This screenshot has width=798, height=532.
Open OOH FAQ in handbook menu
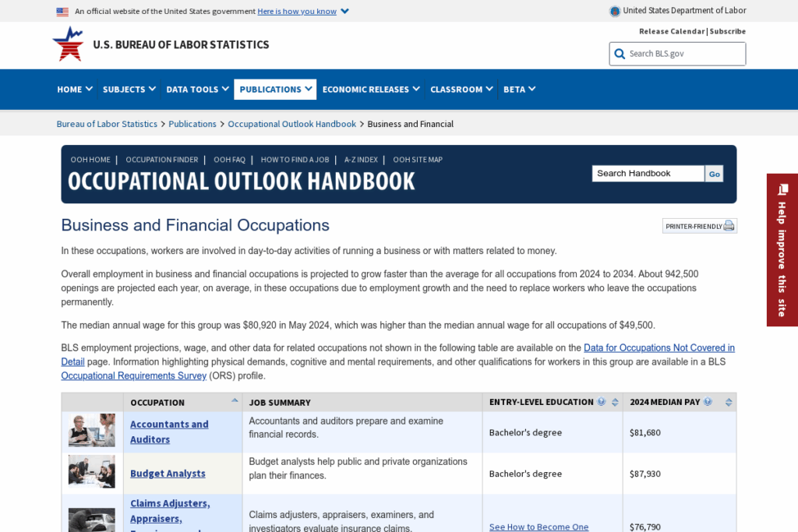tap(230, 160)
